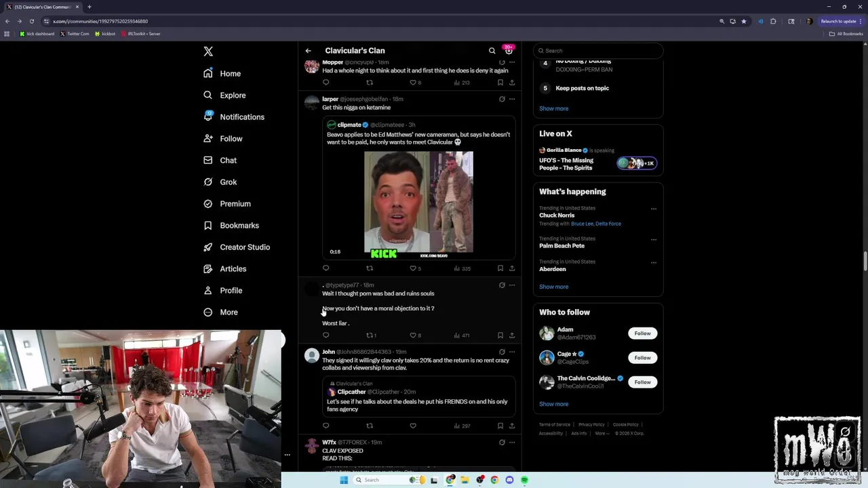Open File Explorer from the taskbar
868x488 pixels.
465,480
